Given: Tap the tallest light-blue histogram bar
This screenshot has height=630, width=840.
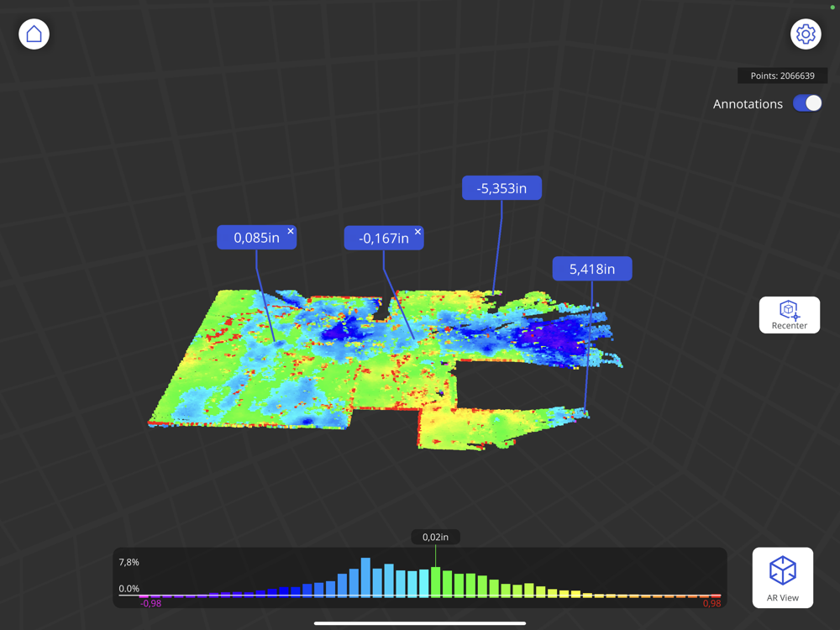Looking at the screenshot, I should [x=365, y=577].
